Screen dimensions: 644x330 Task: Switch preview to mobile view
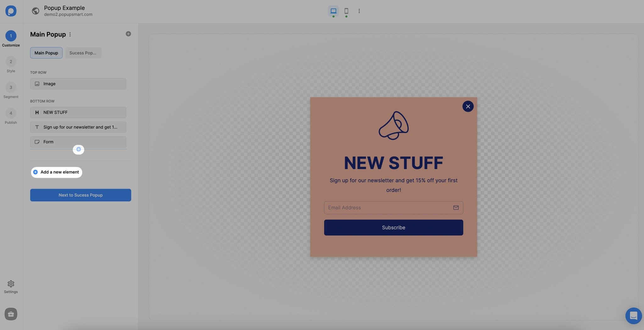click(x=346, y=10)
